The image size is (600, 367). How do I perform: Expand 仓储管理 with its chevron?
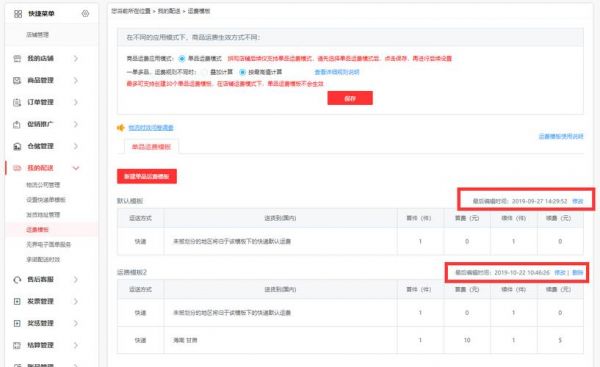(76, 146)
